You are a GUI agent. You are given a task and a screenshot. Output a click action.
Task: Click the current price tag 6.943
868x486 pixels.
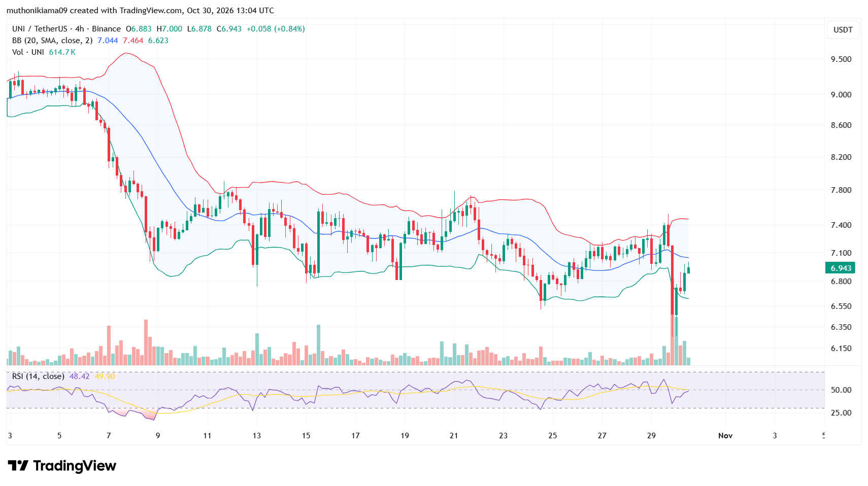coord(841,268)
